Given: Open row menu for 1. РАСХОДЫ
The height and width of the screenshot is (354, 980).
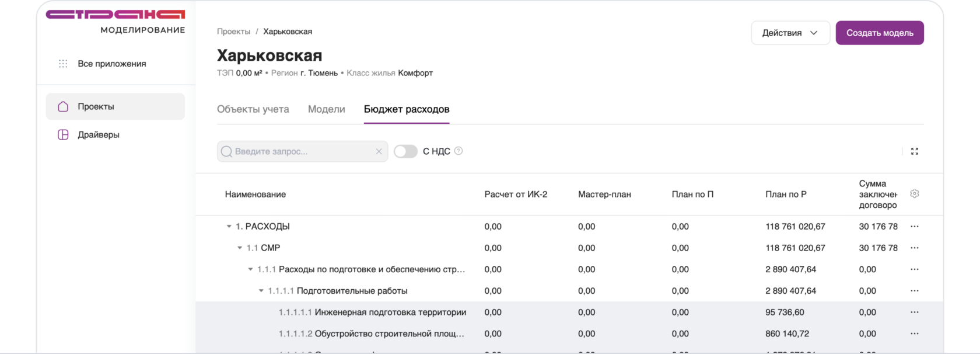Looking at the screenshot, I should [914, 227].
